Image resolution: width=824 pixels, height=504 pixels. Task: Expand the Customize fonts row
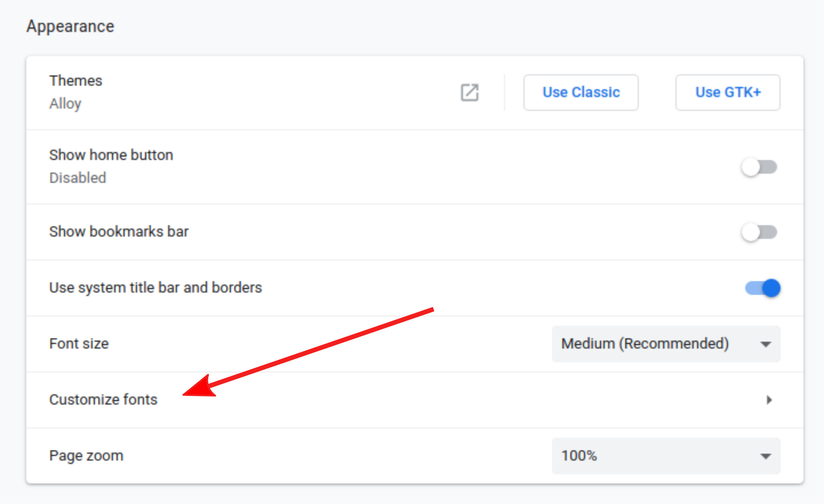415,400
